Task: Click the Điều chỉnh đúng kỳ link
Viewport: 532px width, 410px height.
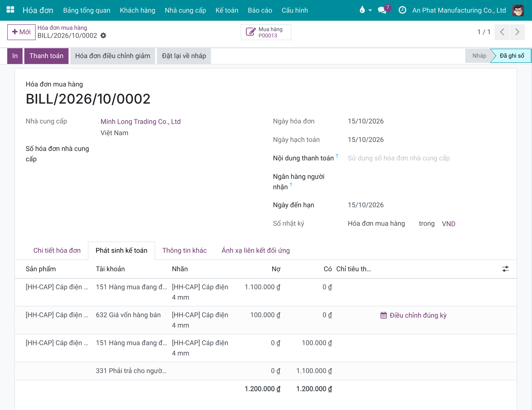Action: tap(413, 315)
